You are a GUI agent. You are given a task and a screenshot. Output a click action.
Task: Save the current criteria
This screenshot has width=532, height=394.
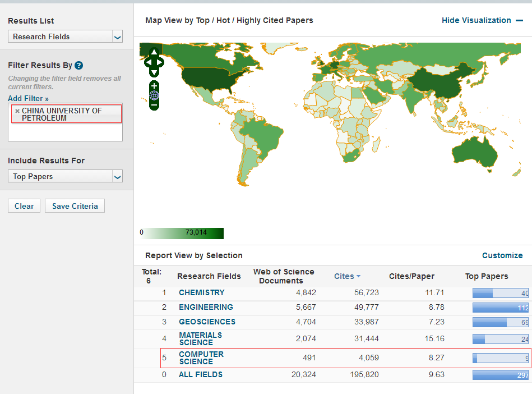pyautogui.click(x=75, y=206)
